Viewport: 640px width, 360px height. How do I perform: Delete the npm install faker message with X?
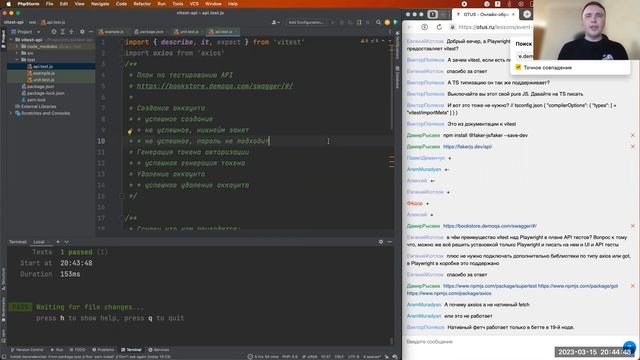[x=633, y=135]
